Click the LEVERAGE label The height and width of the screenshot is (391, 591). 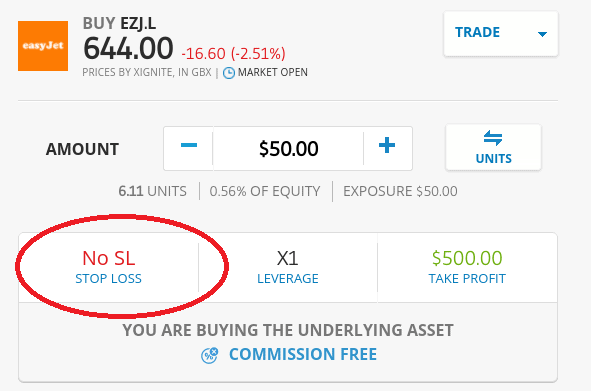(x=288, y=279)
